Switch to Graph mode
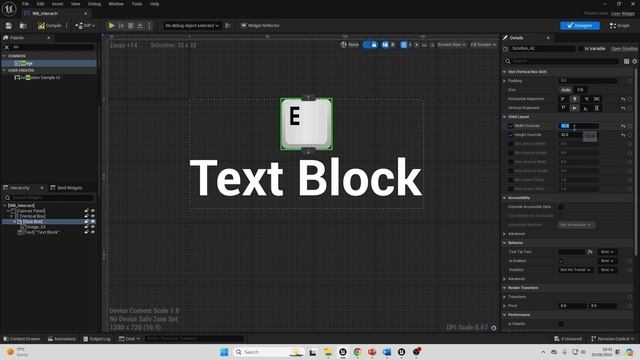 click(619, 26)
